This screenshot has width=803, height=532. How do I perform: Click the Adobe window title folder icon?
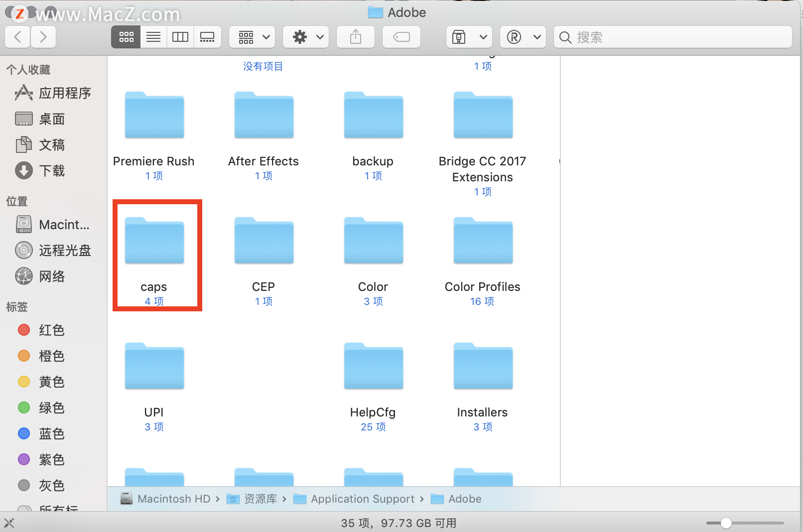[x=375, y=12]
